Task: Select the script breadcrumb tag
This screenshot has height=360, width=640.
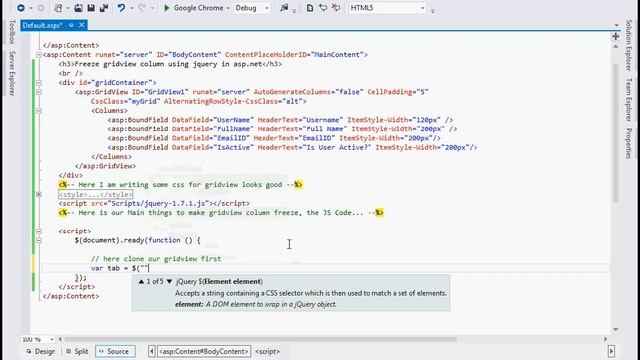Action: pyautogui.click(x=267, y=351)
